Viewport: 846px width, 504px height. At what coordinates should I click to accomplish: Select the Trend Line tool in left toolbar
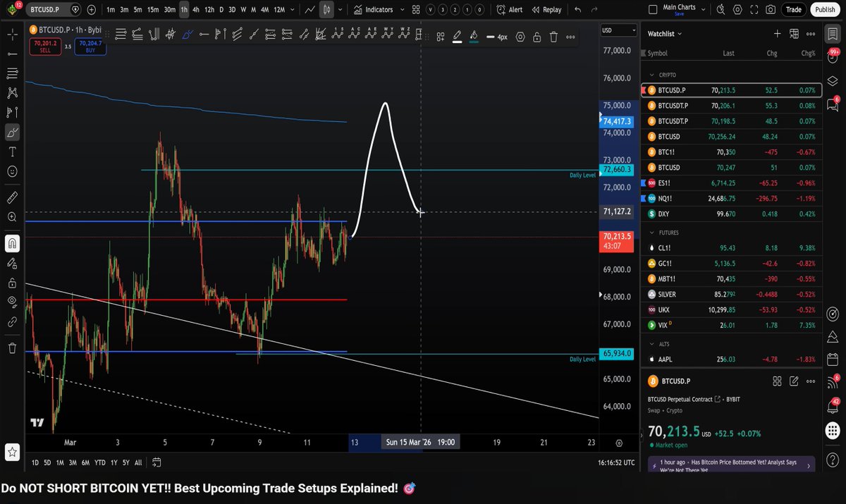click(x=11, y=54)
